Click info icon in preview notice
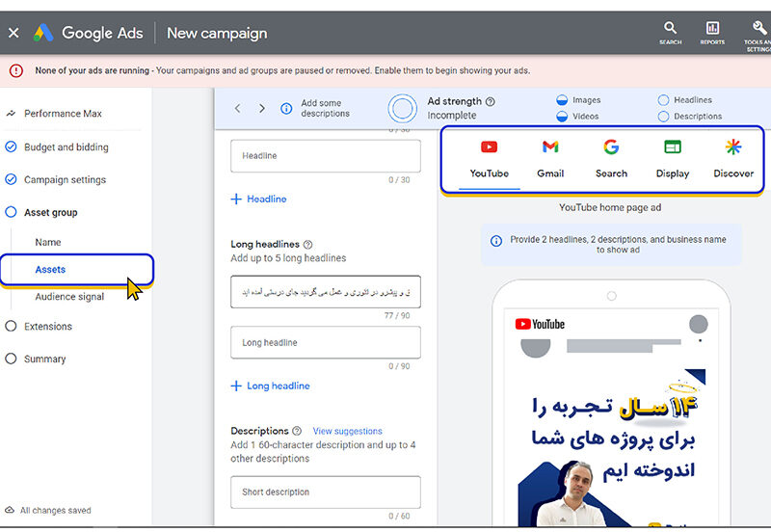The image size is (771, 532). (x=496, y=241)
